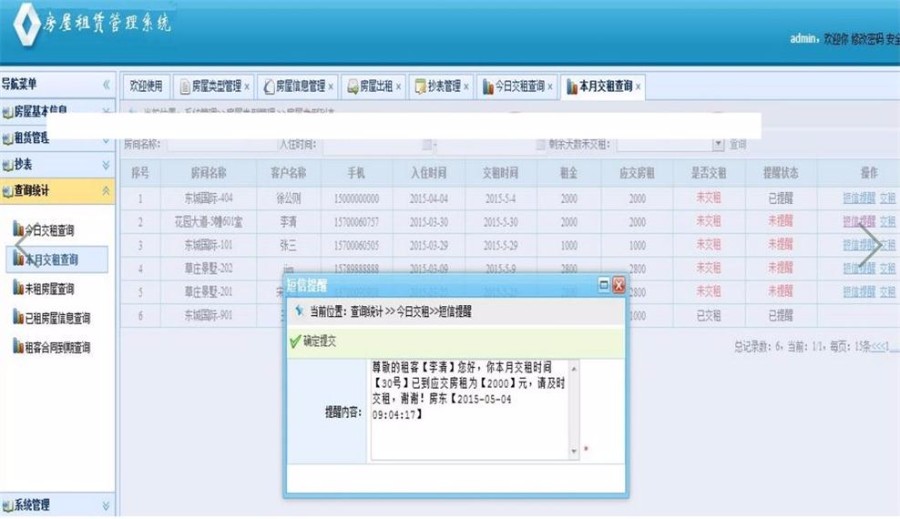Click the 房间名称 search input field

click(223, 145)
